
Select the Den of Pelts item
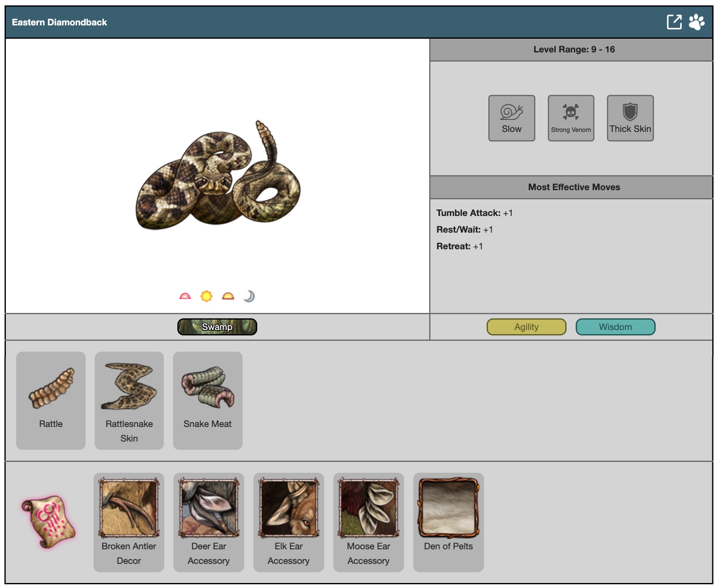[448, 522]
